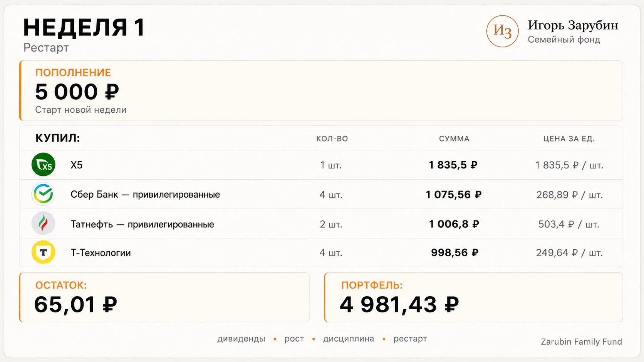Select the КОЛ-ВО column header
This screenshot has width=644, height=362.
pos(332,139)
